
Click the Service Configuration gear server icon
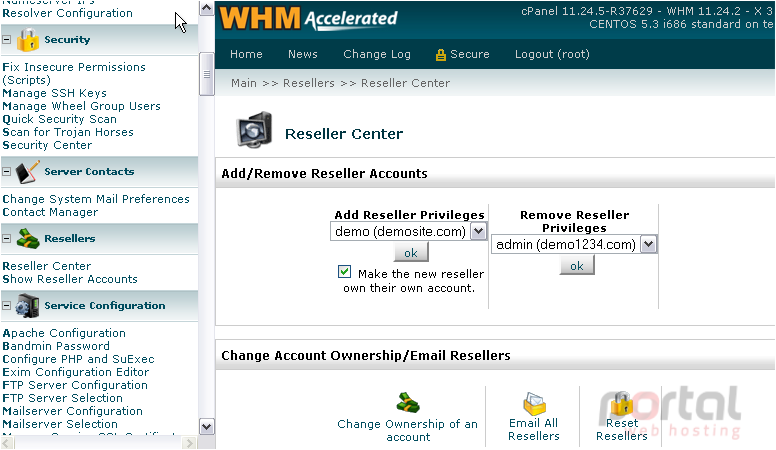[28, 306]
